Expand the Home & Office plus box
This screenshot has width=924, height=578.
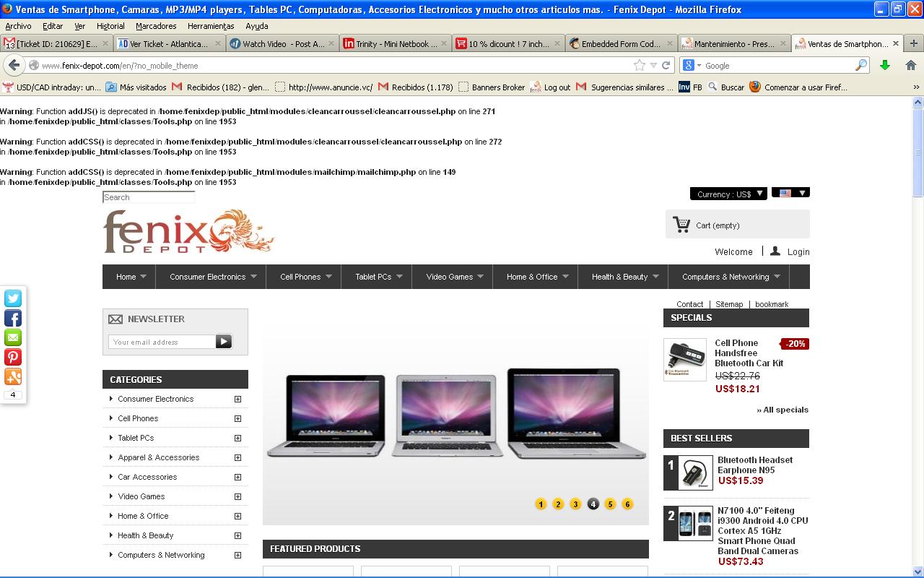pyautogui.click(x=237, y=516)
